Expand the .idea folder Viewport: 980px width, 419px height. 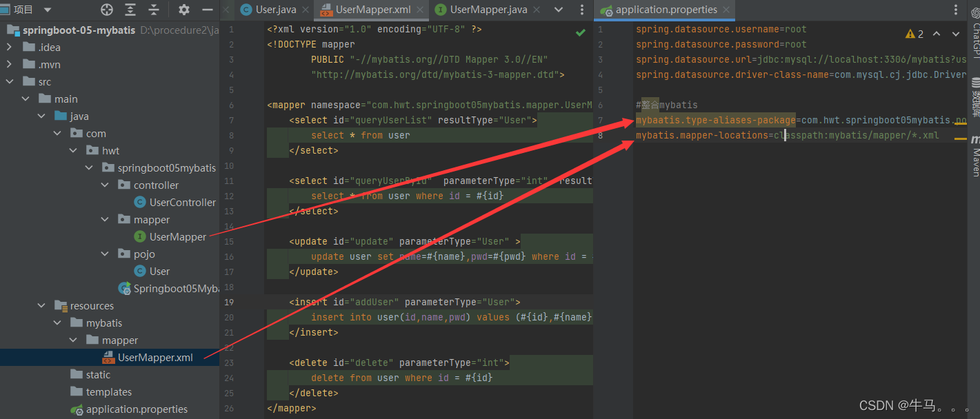point(9,48)
